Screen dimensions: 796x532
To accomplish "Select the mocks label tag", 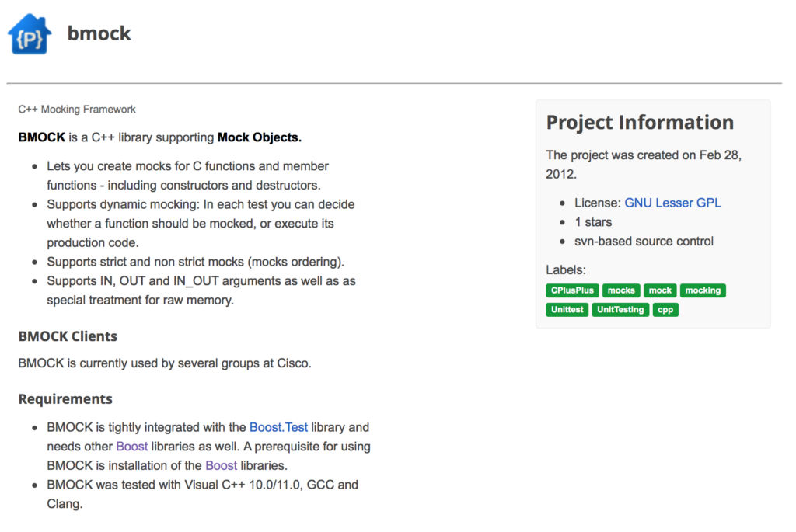I will point(621,290).
